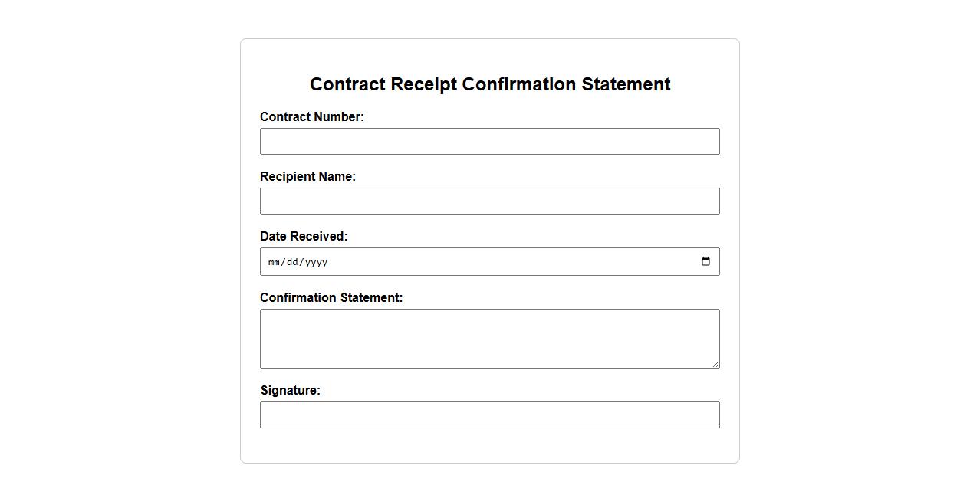
Task: Click the blank page area left of the form
Action: tap(115, 253)
